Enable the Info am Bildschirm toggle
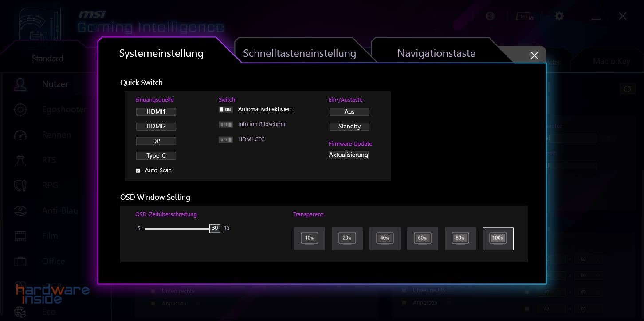Image resolution: width=644 pixels, height=321 pixels. tap(226, 124)
